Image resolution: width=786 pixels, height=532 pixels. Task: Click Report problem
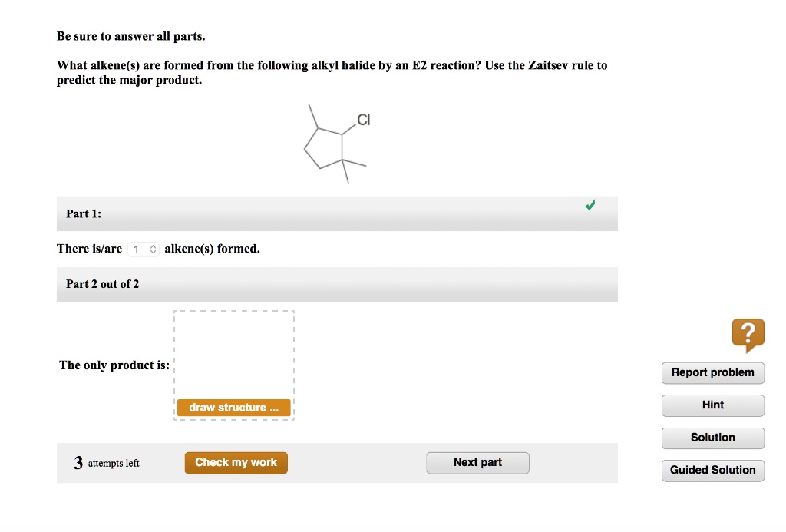pos(712,372)
